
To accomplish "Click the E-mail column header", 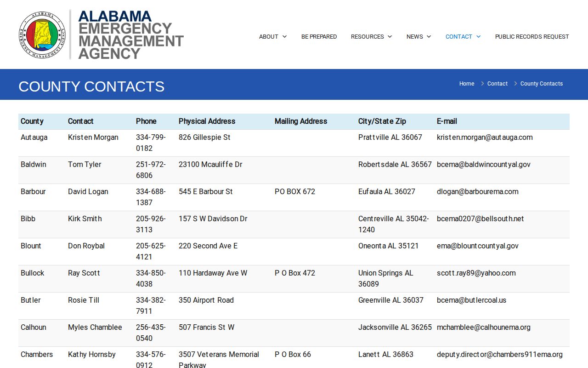I will [x=447, y=121].
